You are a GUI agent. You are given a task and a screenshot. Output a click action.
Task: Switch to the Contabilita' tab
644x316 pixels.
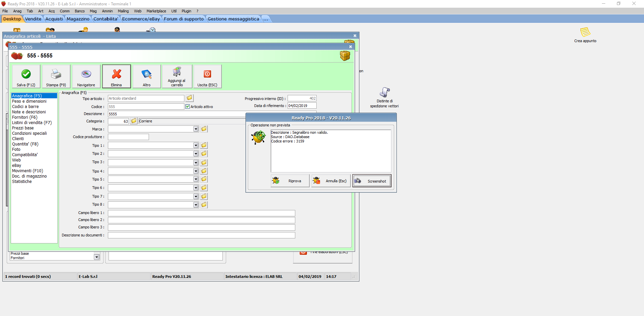(x=106, y=19)
